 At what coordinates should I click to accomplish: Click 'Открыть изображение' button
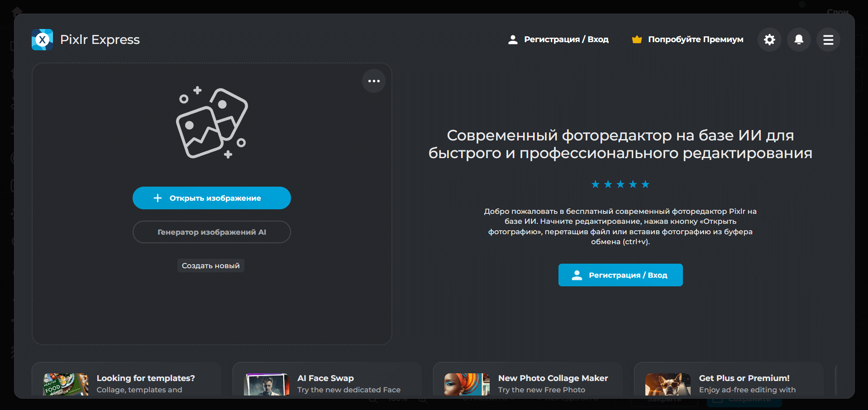click(212, 198)
